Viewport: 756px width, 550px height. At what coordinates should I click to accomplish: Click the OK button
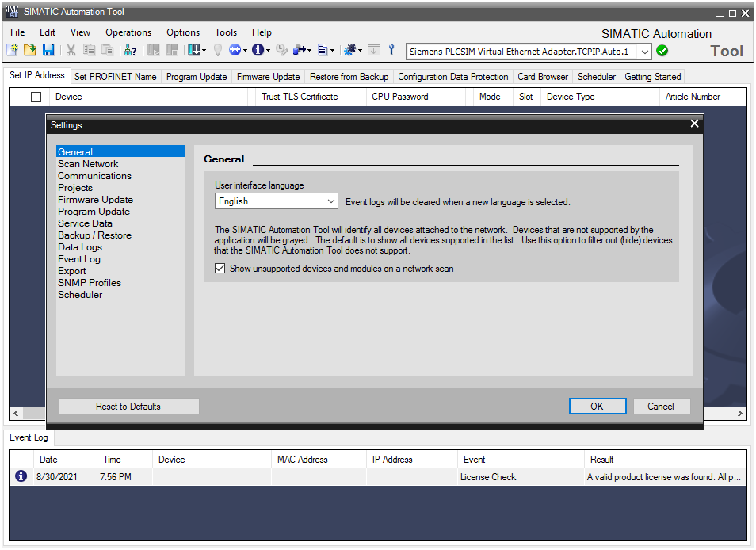(598, 406)
